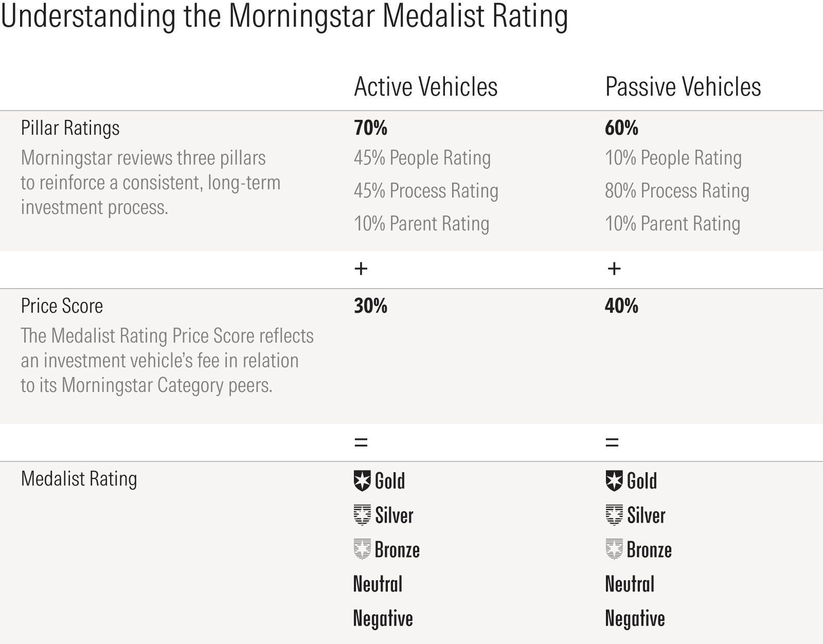Click Neutral rating under Active Vehicles

(378, 584)
